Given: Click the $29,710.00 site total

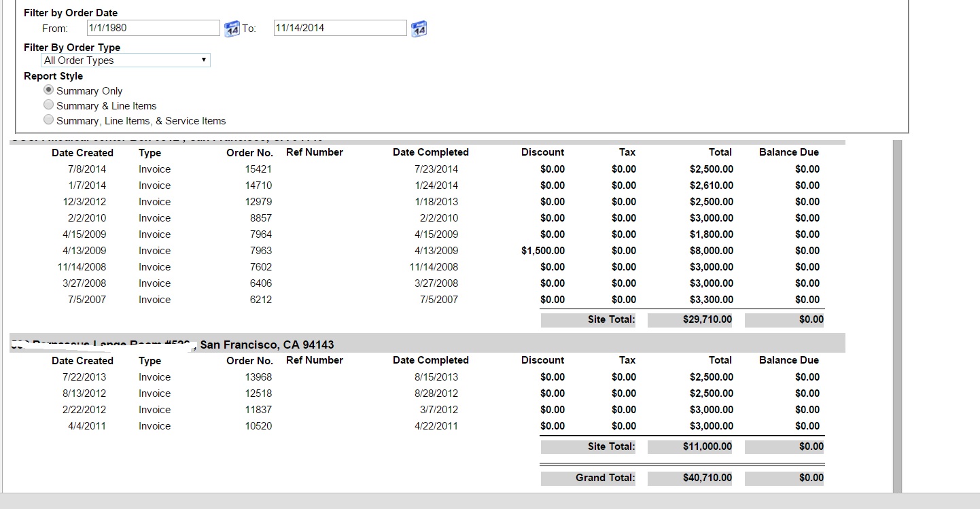Looking at the screenshot, I should tap(707, 319).
